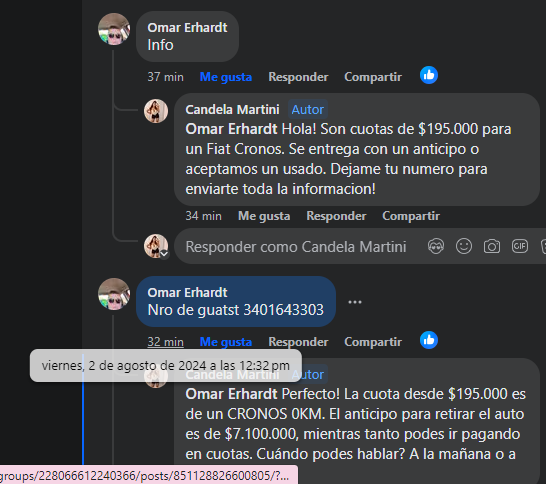The height and width of the screenshot is (484, 546).
Task: Open 32 min timestamp link
Action: click(165, 342)
